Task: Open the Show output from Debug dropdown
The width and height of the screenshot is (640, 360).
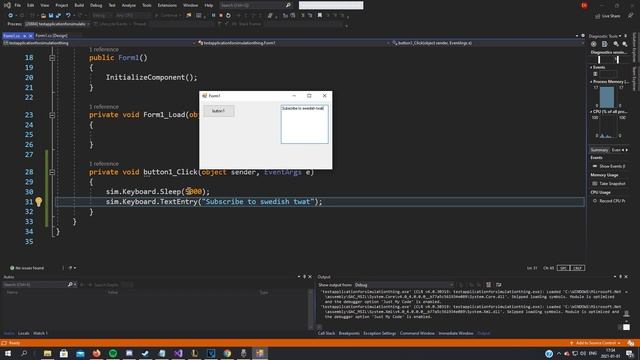Action: point(403,285)
